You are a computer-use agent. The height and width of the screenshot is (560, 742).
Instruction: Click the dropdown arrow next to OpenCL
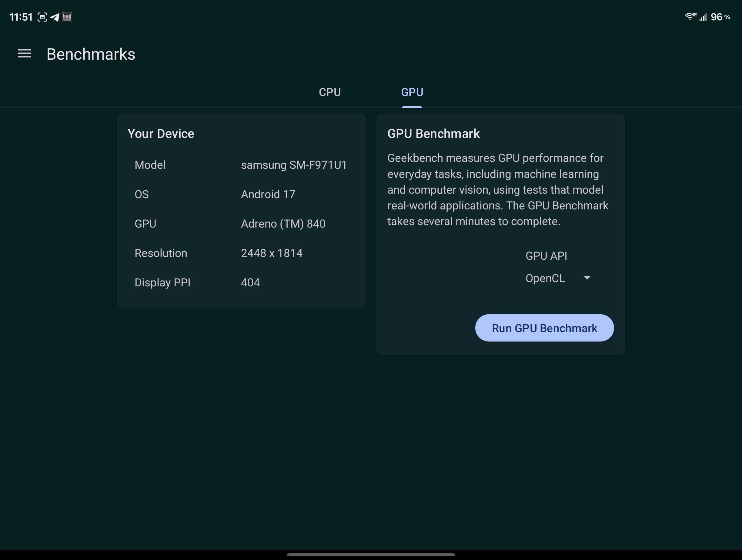tap(587, 278)
